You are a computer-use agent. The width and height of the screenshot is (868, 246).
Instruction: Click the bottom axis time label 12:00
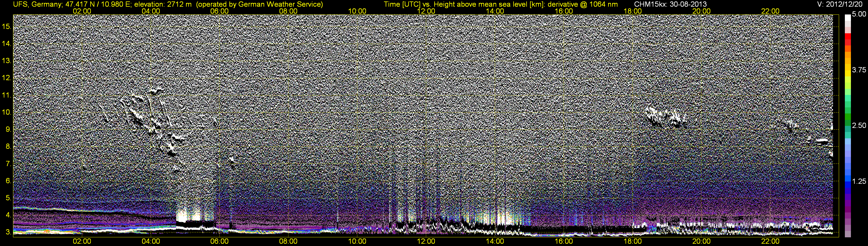click(426, 241)
